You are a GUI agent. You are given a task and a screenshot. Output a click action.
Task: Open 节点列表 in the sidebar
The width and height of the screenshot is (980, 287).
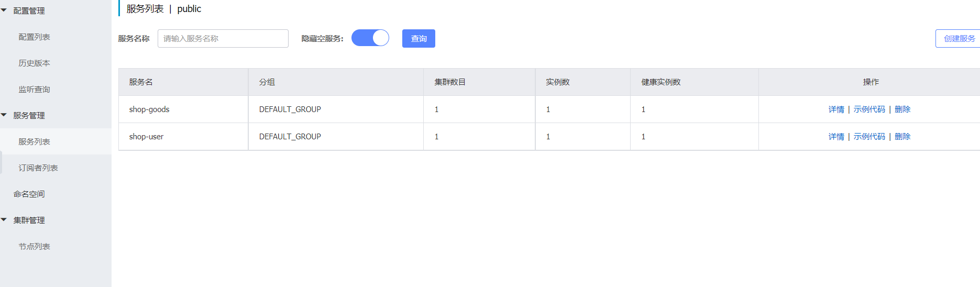point(34,246)
